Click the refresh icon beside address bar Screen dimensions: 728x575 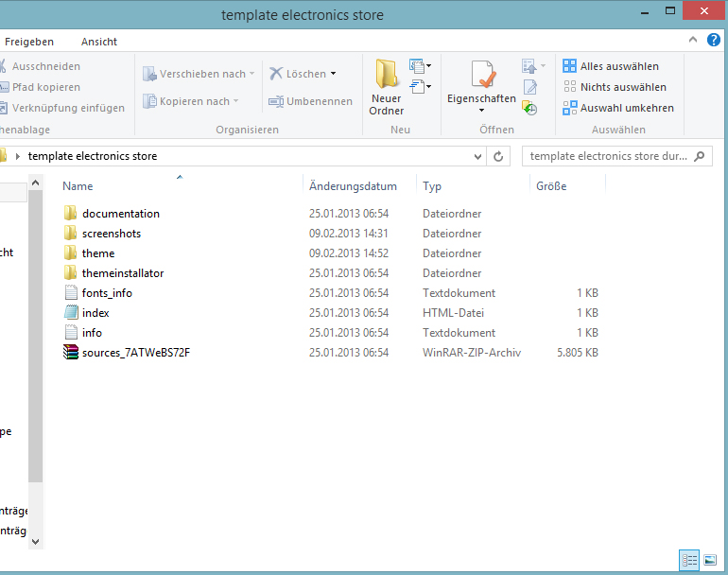coord(499,156)
